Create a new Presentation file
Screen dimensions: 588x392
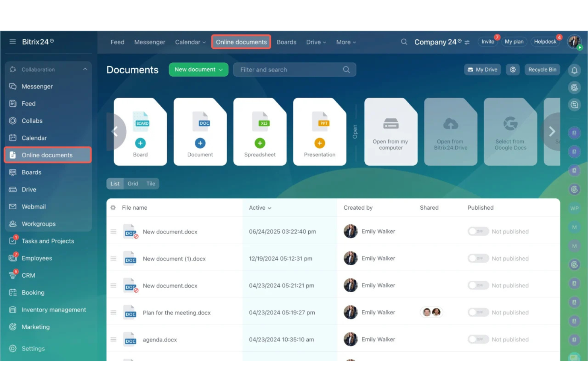pos(320,131)
